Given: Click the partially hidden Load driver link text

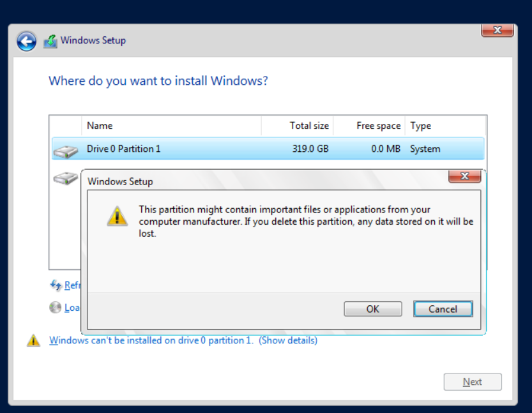Looking at the screenshot, I should 72,308.
